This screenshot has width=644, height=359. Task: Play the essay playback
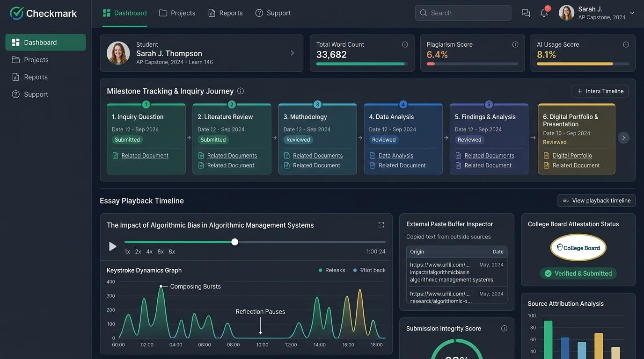[x=112, y=246]
